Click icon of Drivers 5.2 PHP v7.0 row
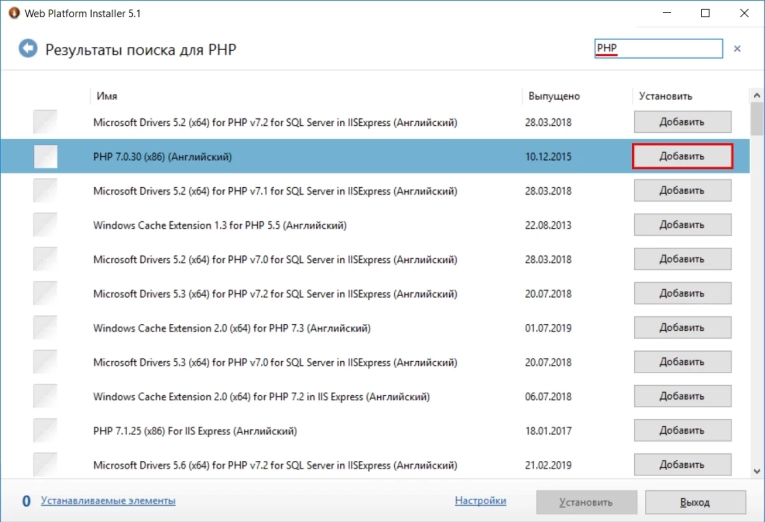This screenshot has width=765, height=522. (45, 260)
